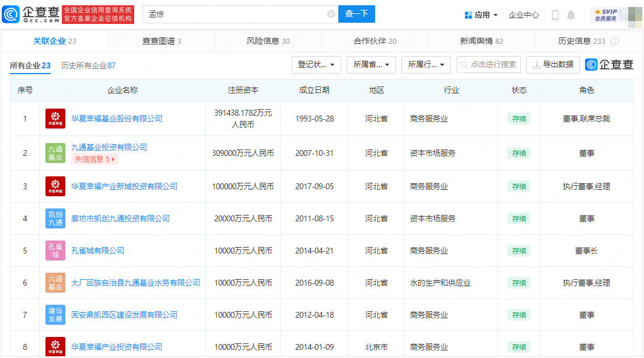Click the 点击进行搜索 search field
The width and height of the screenshot is (644, 358).
489,65
